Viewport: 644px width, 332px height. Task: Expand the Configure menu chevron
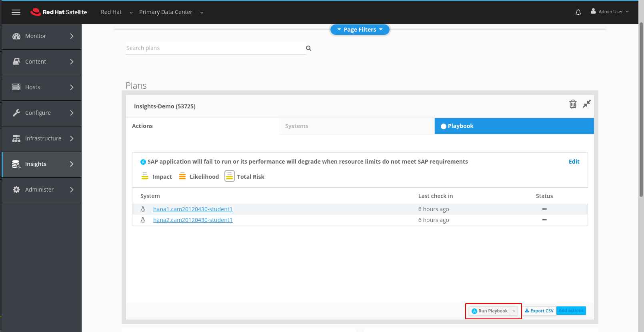72,113
